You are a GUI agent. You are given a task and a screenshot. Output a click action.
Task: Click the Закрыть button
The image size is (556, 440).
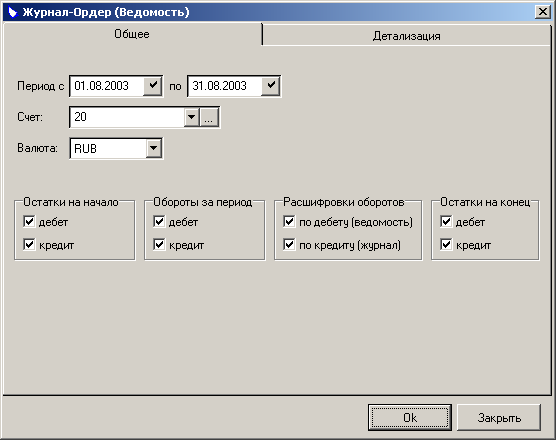pyautogui.click(x=499, y=418)
